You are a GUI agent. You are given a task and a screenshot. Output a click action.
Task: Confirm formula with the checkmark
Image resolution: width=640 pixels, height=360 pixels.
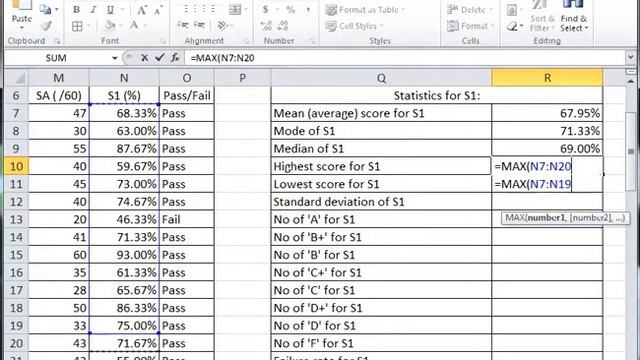159,58
